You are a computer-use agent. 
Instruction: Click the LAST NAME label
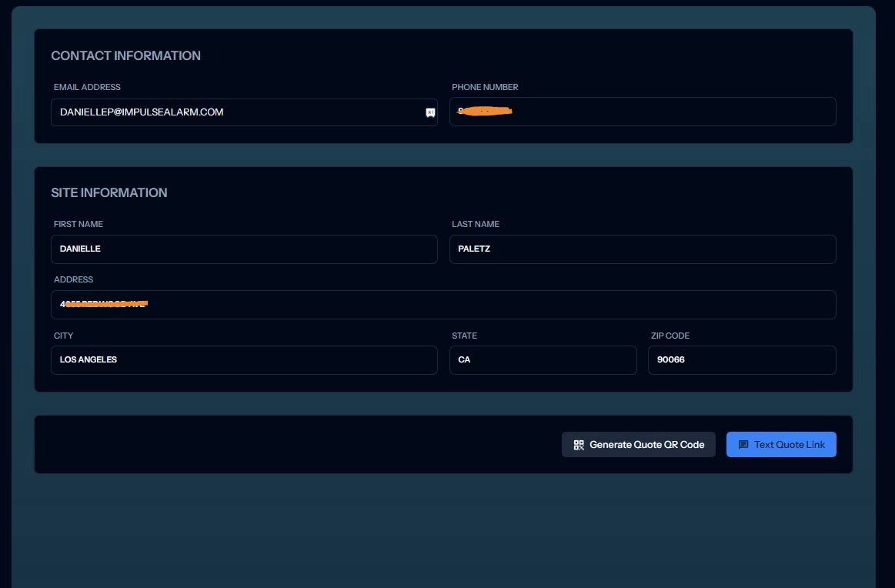click(475, 224)
